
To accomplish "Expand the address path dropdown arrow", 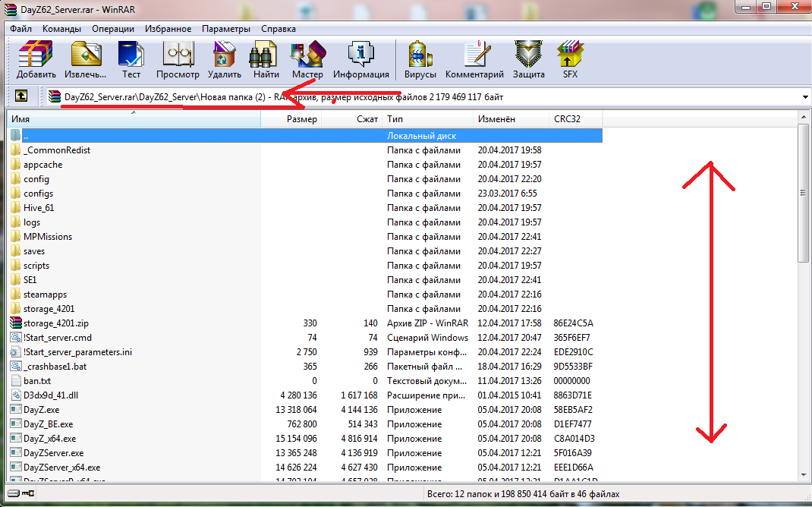I will 804,97.
